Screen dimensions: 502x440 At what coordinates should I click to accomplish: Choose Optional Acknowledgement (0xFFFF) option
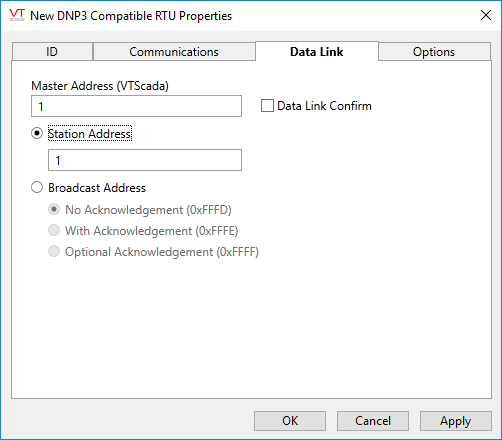point(54,252)
